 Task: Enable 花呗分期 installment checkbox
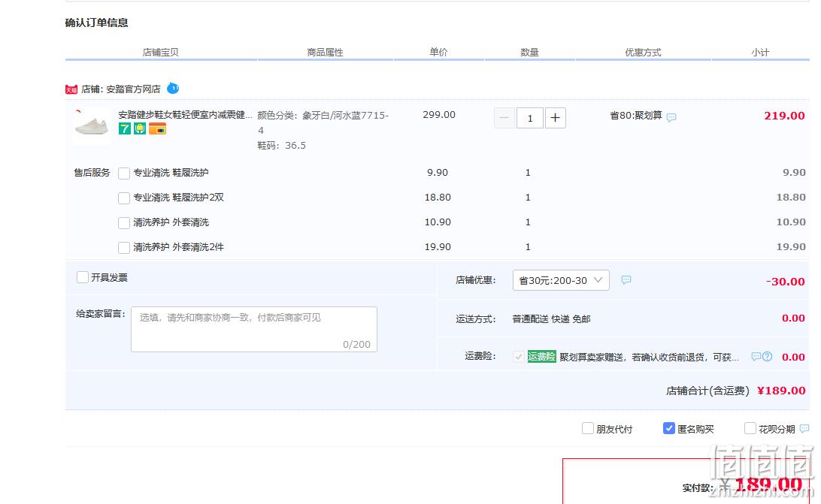point(750,429)
